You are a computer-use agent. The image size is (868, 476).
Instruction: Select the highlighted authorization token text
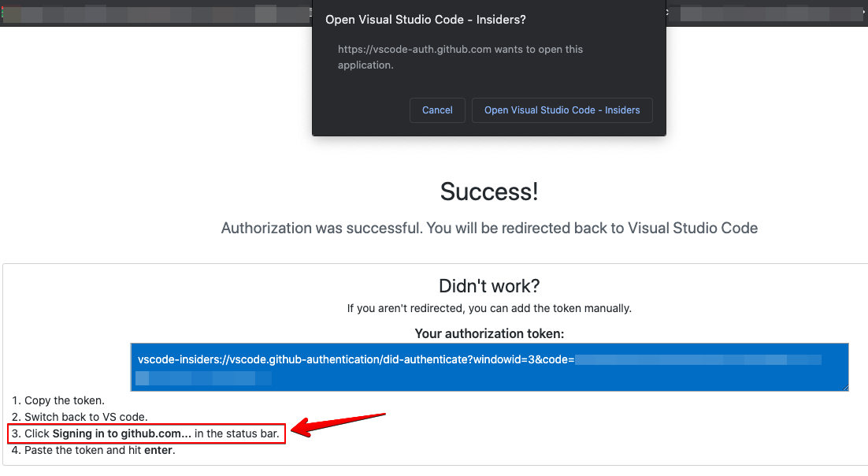pyautogui.click(x=488, y=365)
